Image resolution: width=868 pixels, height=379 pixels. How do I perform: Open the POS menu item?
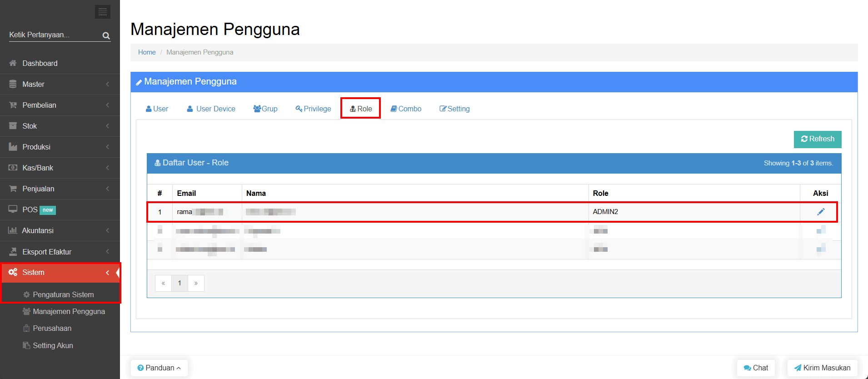[x=30, y=209]
